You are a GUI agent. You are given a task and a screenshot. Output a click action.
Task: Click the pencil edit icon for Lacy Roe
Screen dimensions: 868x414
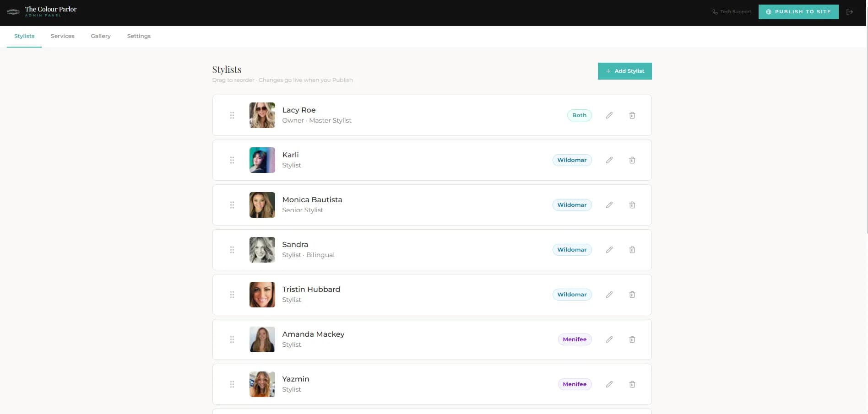(609, 115)
